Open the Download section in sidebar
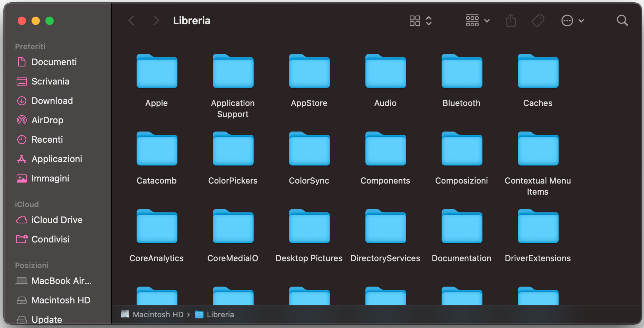This screenshot has width=644, height=328. pyautogui.click(x=52, y=100)
